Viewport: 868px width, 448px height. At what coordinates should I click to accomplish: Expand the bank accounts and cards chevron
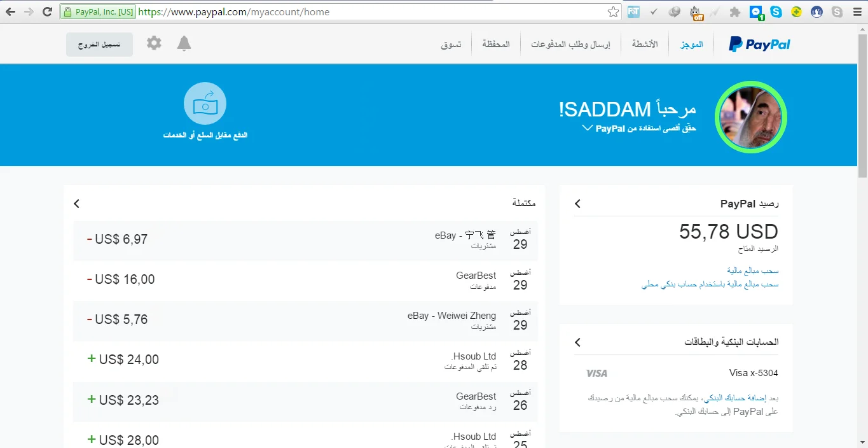[x=577, y=342]
